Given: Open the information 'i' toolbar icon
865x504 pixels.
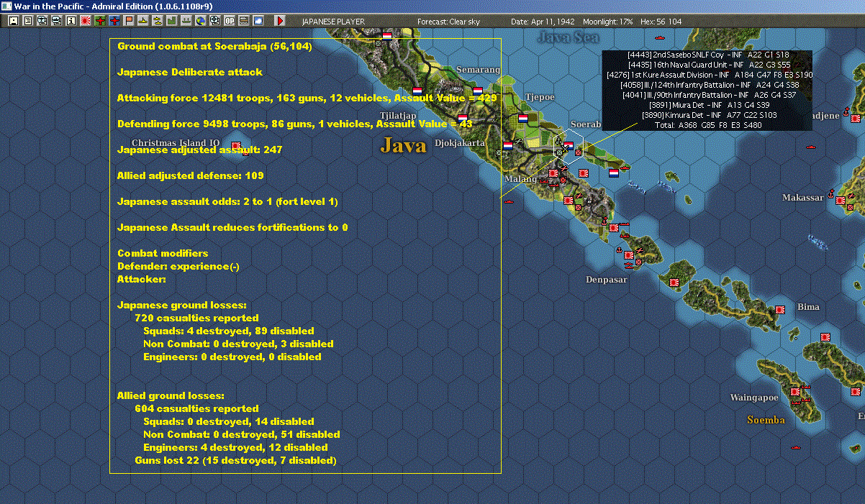Looking at the screenshot, I should (x=71, y=21).
